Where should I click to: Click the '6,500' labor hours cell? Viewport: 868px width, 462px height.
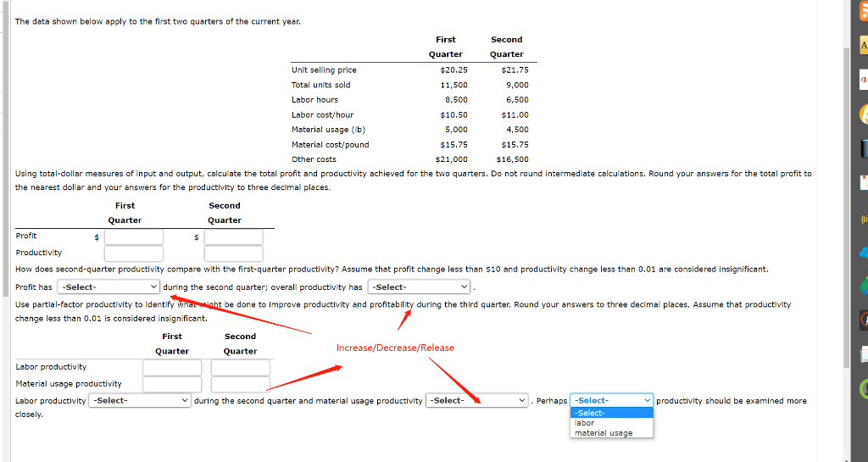[518, 99]
